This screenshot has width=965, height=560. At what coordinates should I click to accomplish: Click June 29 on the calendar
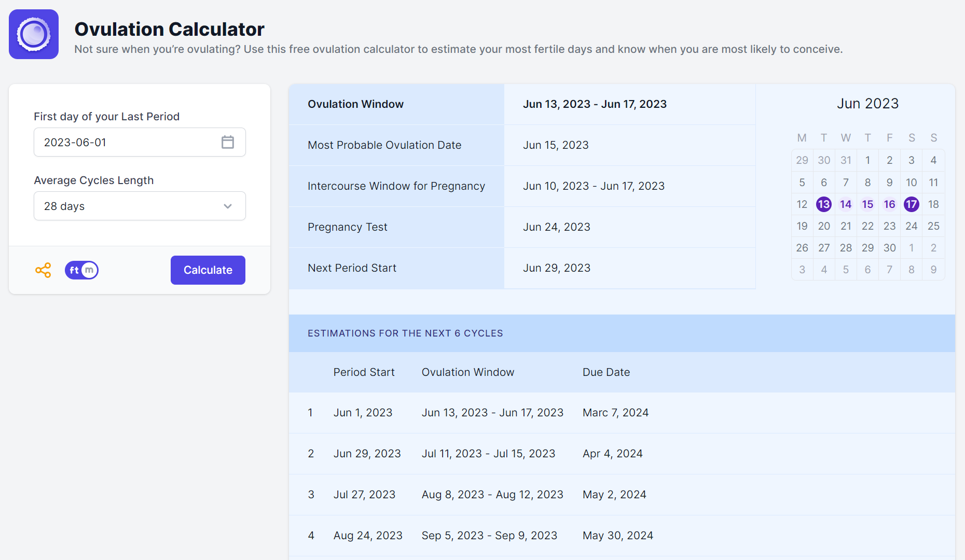click(x=867, y=248)
